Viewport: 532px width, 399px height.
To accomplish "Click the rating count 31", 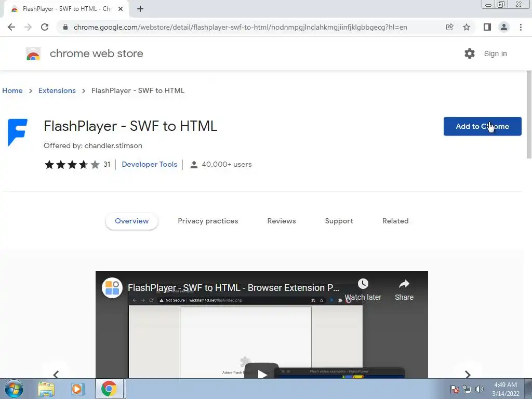I will tap(107, 164).
